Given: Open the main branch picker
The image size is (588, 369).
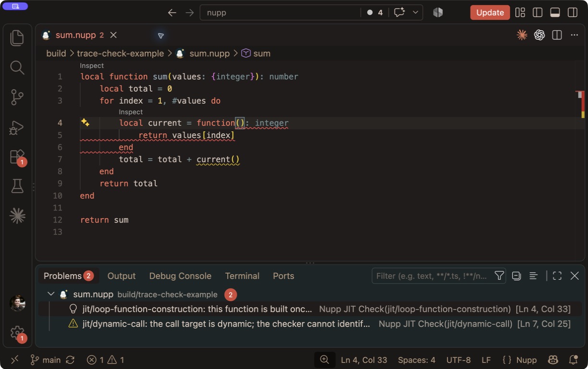Looking at the screenshot, I should point(46,360).
